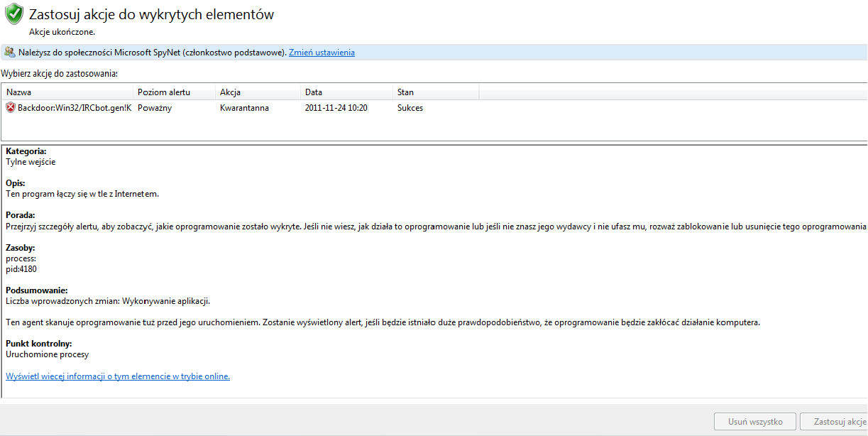Click the SpyNet community members icon
868x436 pixels.
click(9, 53)
